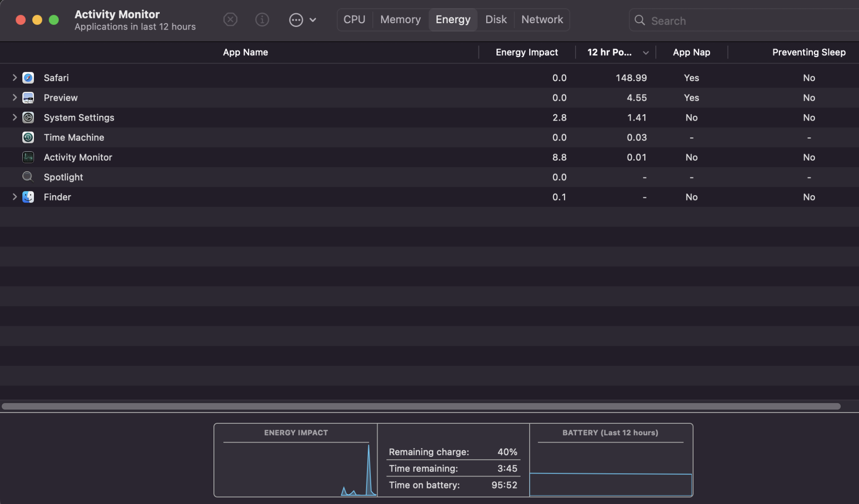Click the stop process X icon
The width and height of the screenshot is (859, 504).
pos(230,20)
